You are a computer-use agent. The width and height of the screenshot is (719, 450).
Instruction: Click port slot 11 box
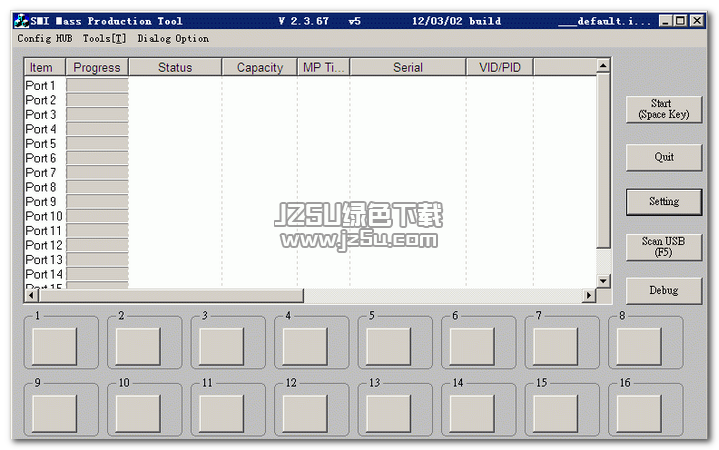221,414
